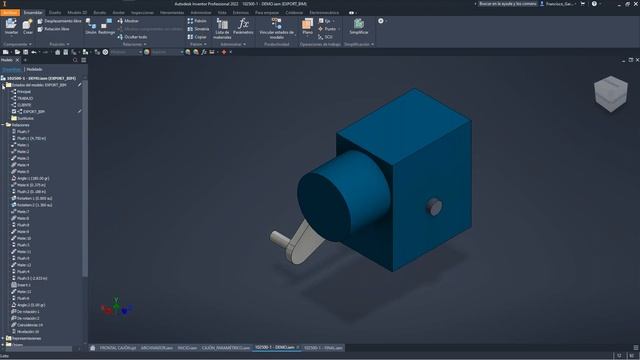The image size is (640, 360).
Task: Select the Desplazamiento libre tool
Action: [x=59, y=21]
